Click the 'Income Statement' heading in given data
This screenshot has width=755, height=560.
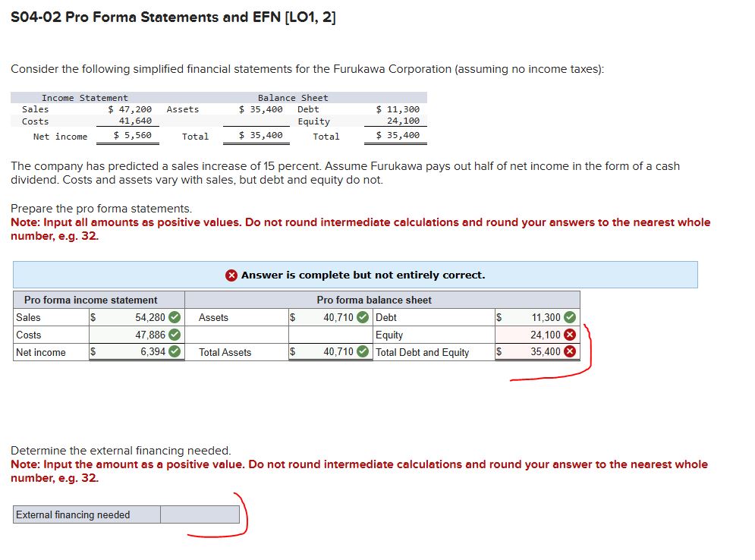pyautogui.click(x=85, y=98)
